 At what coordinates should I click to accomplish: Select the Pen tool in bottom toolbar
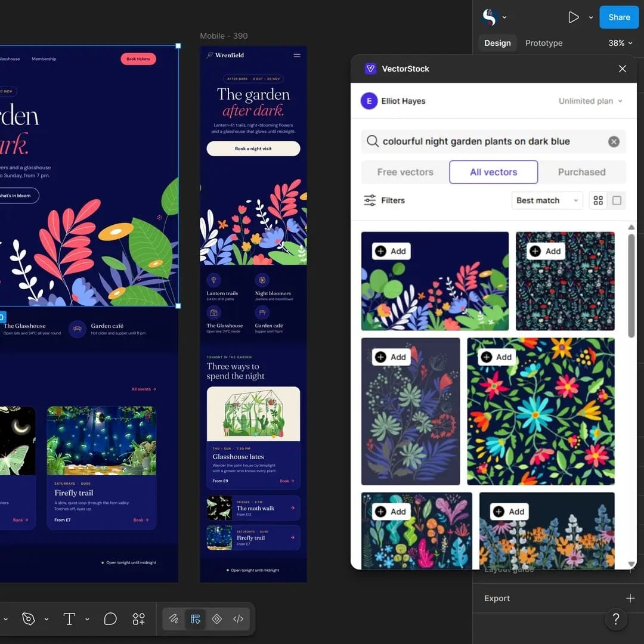29,618
